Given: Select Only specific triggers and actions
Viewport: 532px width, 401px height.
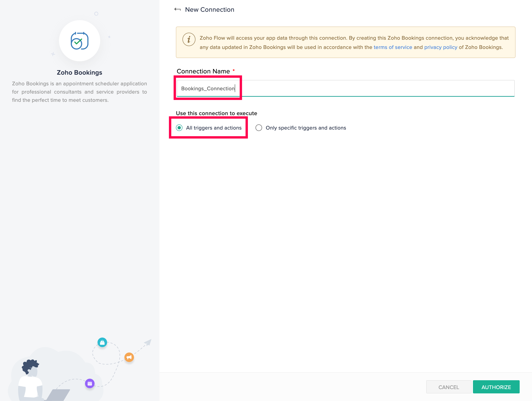Looking at the screenshot, I should 259,128.
